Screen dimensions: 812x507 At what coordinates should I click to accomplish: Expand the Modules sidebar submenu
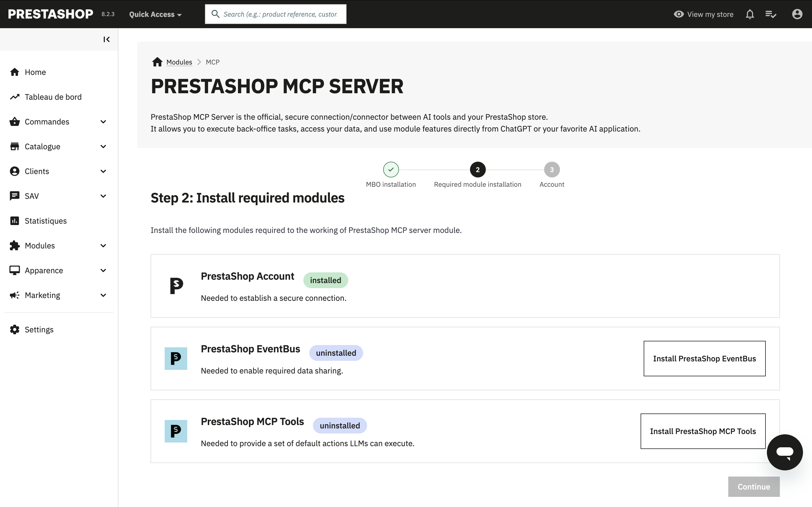103,246
